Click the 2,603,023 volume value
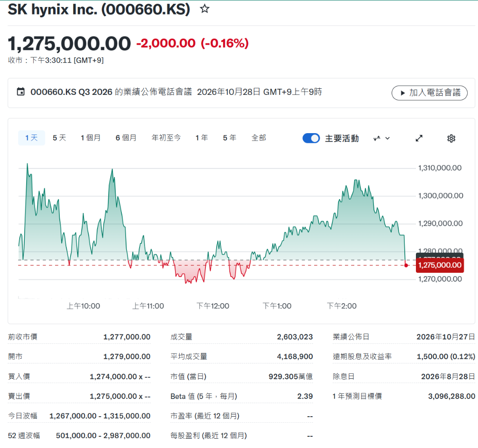The image size is (478, 448). [295, 337]
